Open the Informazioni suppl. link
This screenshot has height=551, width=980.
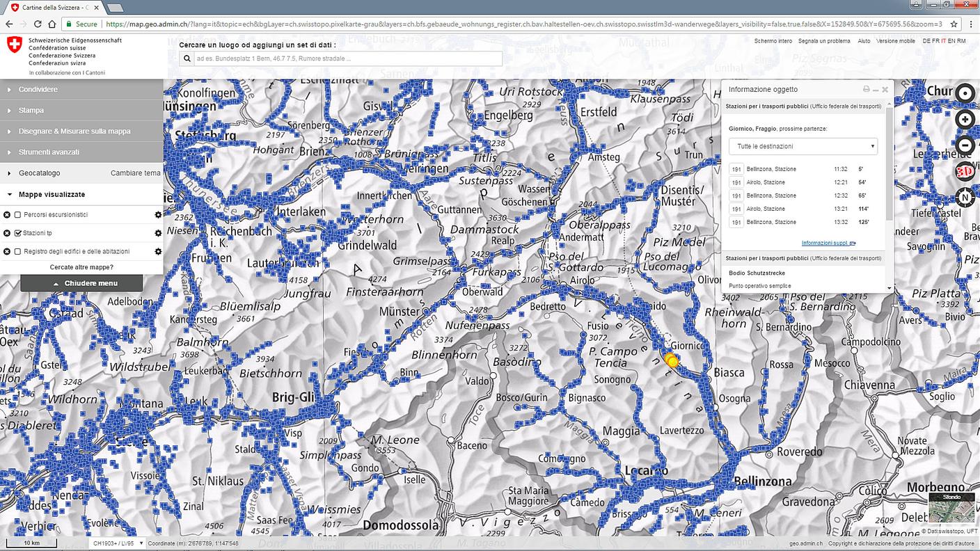point(828,243)
